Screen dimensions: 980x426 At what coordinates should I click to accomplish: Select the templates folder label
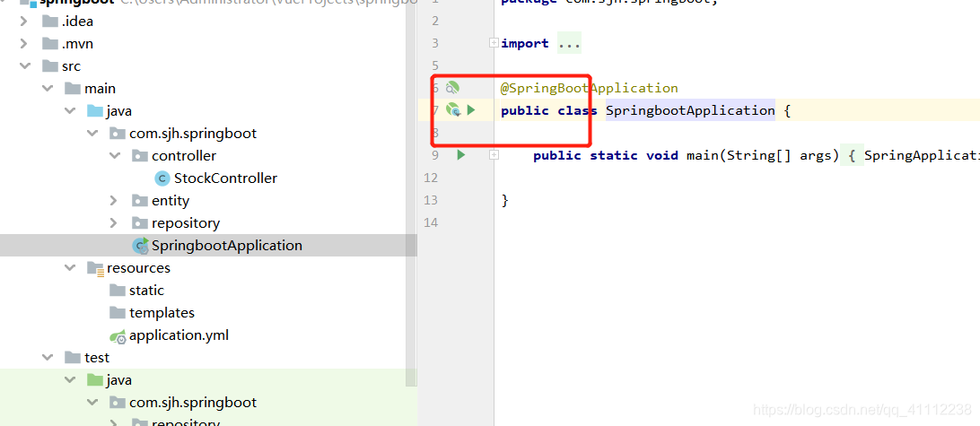click(x=162, y=313)
